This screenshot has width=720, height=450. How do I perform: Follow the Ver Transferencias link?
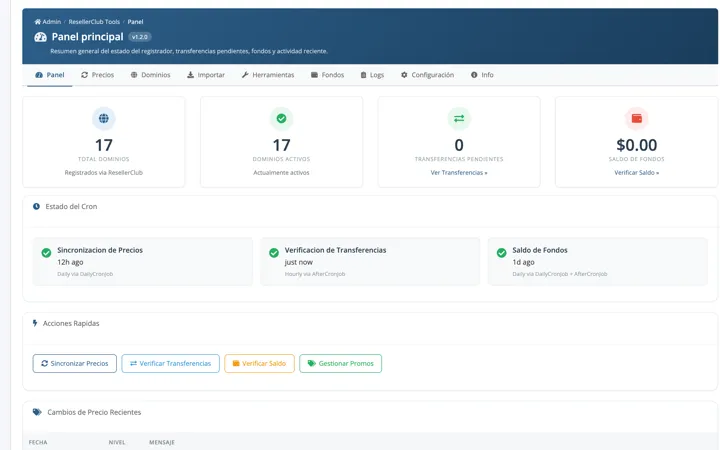459,173
